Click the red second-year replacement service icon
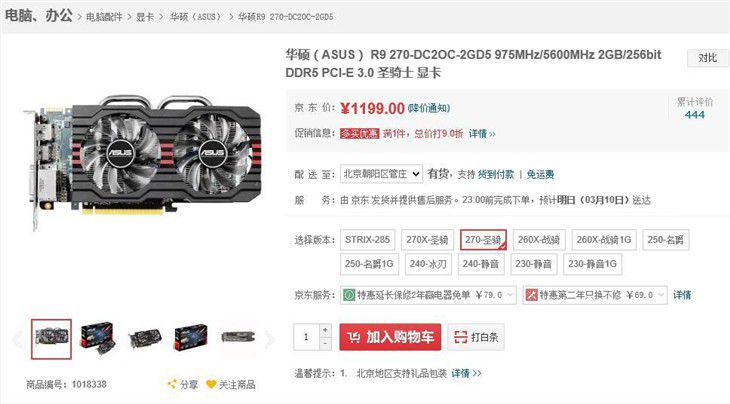Screen dimensions: 730x404 (x=531, y=295)
